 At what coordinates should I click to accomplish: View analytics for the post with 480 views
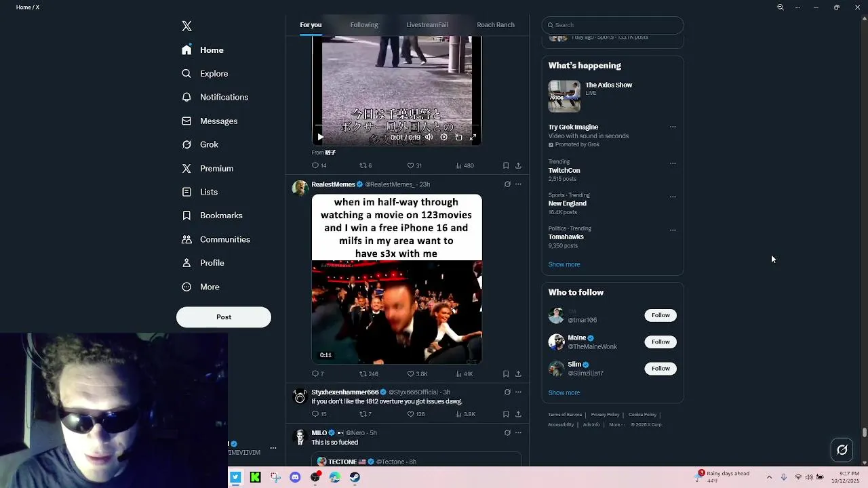(465, 165)
